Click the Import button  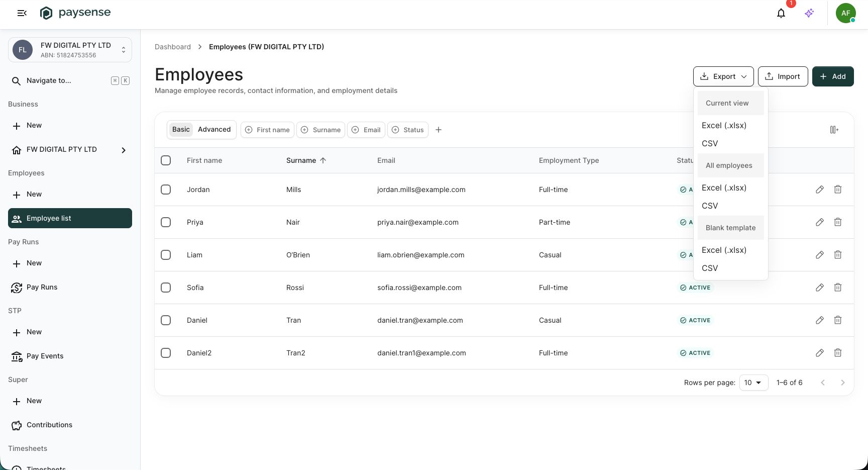point(783,76)
